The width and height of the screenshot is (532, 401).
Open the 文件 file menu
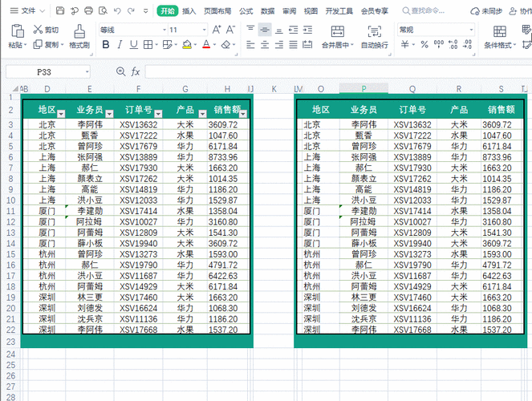(27, 11)
